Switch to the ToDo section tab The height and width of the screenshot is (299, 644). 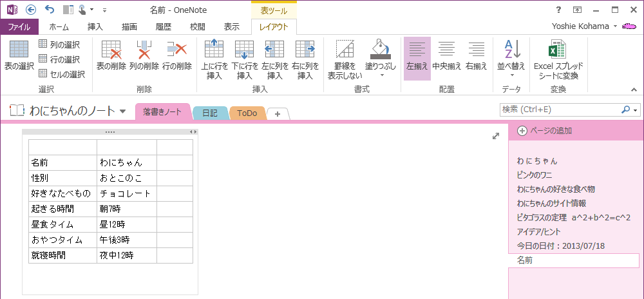[x=247, y=113]
